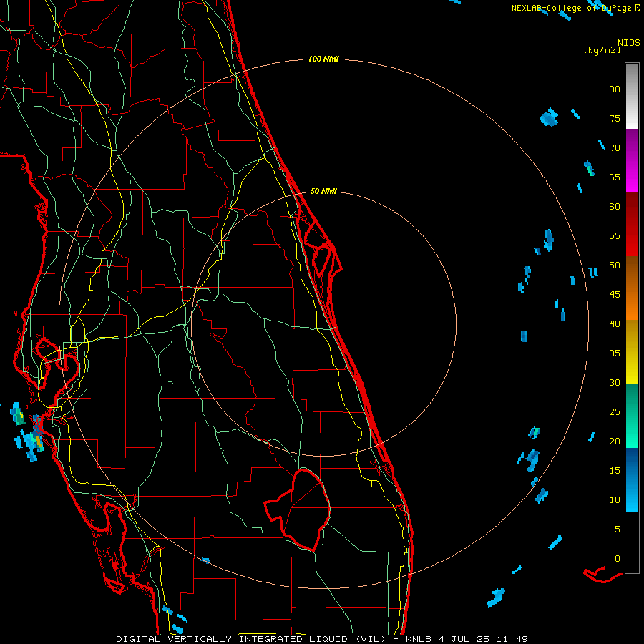The height and width of the screenshot is (644, 644).
Task: Click the 35 value on the color scale
Action: (615, 353)
